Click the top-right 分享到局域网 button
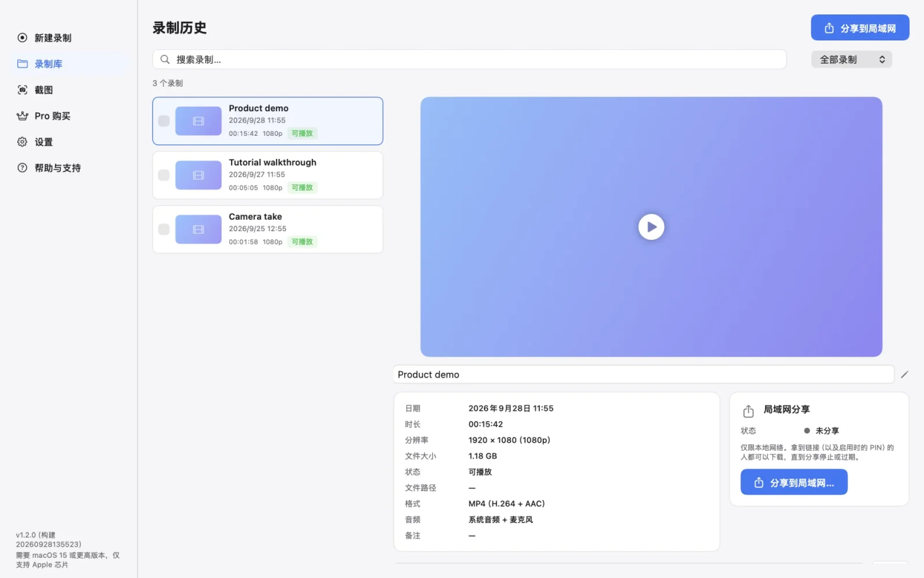Image resolution: width=924 pixels, height=578 pixels. pyautogui.click(x=860, y=28)
